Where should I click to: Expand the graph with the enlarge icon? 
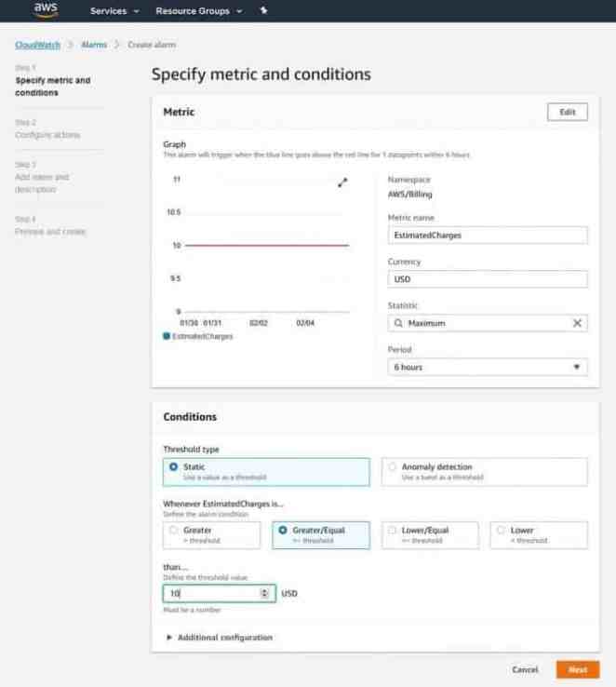coord(342,182)
